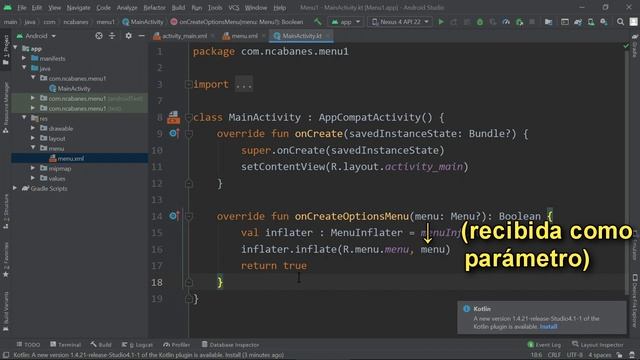Open the Terminal tool window button
This screenshot has width=640, height=360.
click(x=66, y=345)
